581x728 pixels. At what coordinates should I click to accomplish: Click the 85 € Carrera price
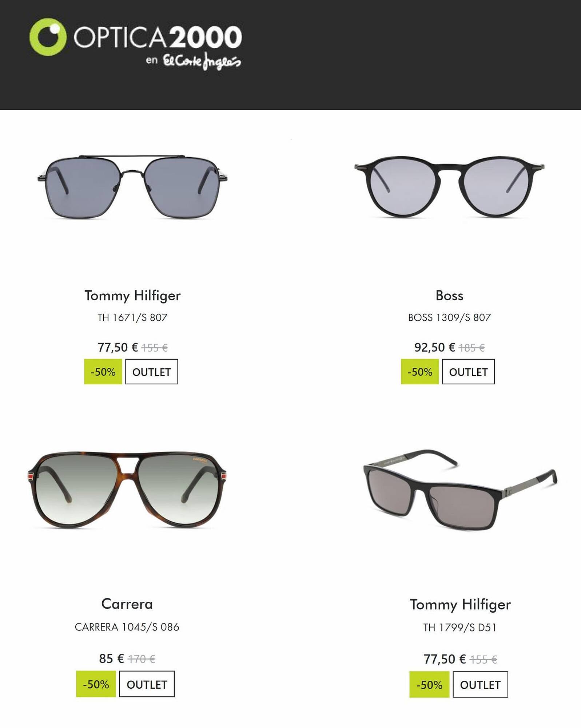pos(111,658)
